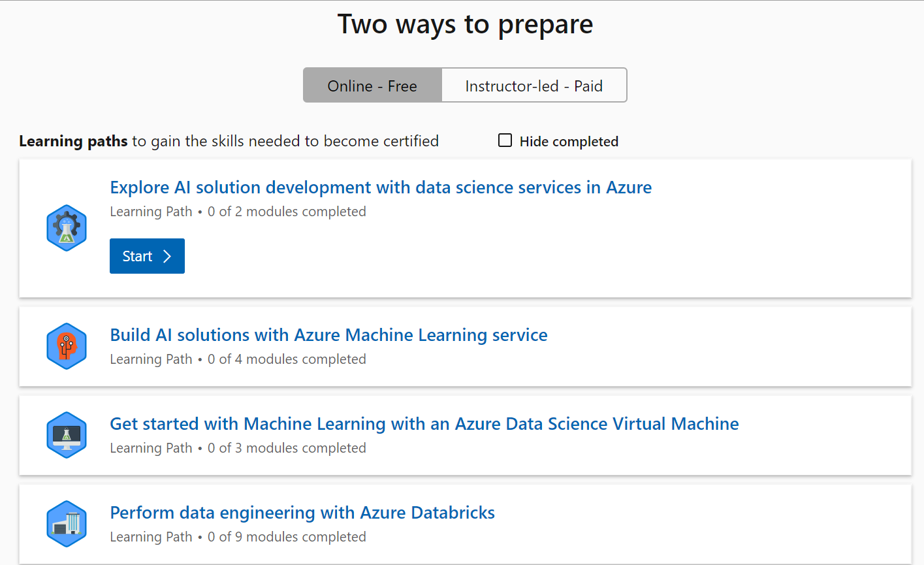Start the Explore AI solution learning path

[147, 256]
